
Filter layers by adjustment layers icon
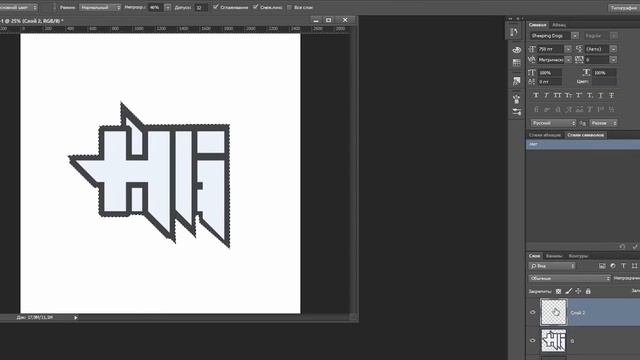pyautogui.click(x=613, y=266)
